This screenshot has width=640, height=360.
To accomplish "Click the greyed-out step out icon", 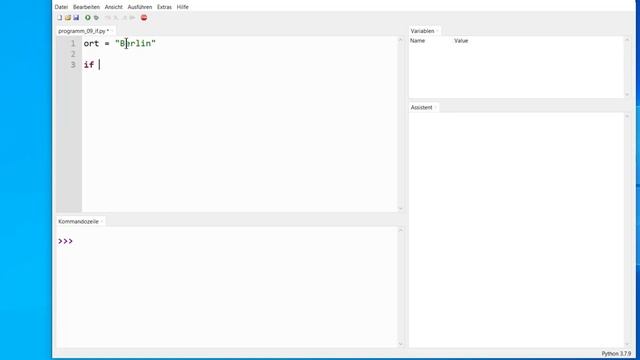I will (125, 18).
